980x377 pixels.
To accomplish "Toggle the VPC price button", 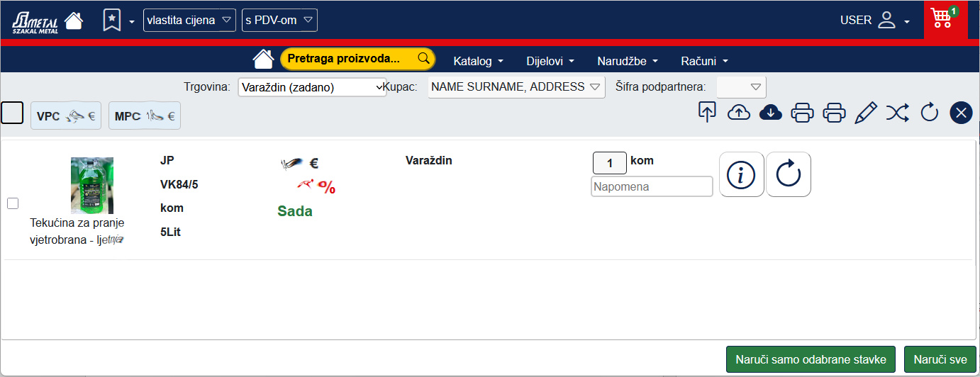I will pos(66,116).
